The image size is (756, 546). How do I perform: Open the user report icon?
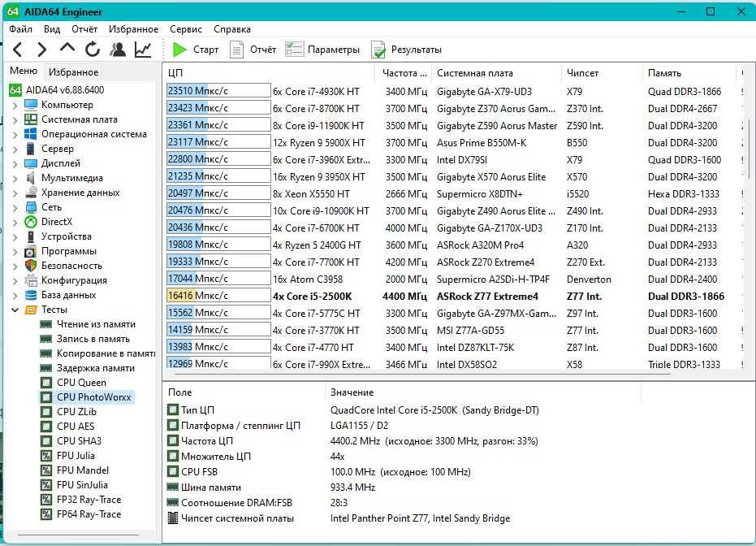point(118,50)
